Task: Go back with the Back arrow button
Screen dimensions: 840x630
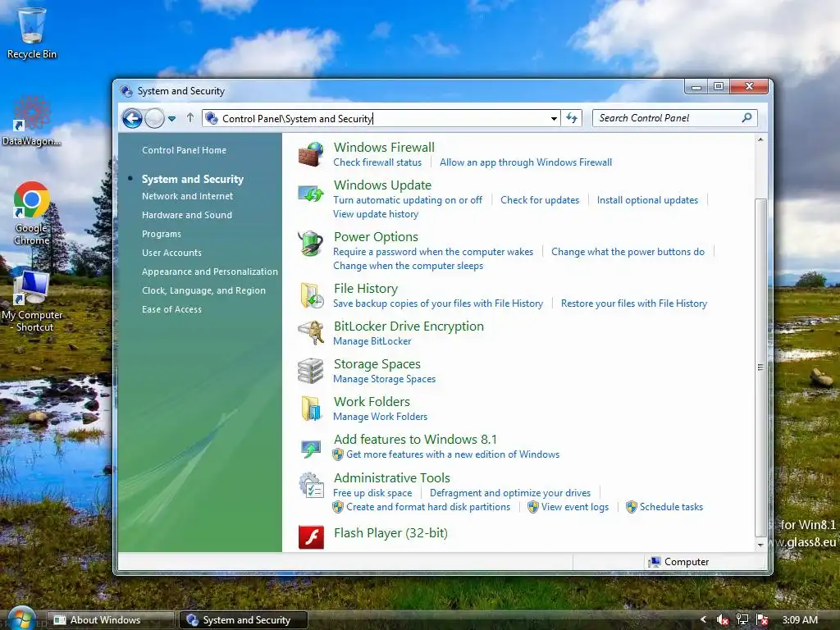Action: point(132,118)
